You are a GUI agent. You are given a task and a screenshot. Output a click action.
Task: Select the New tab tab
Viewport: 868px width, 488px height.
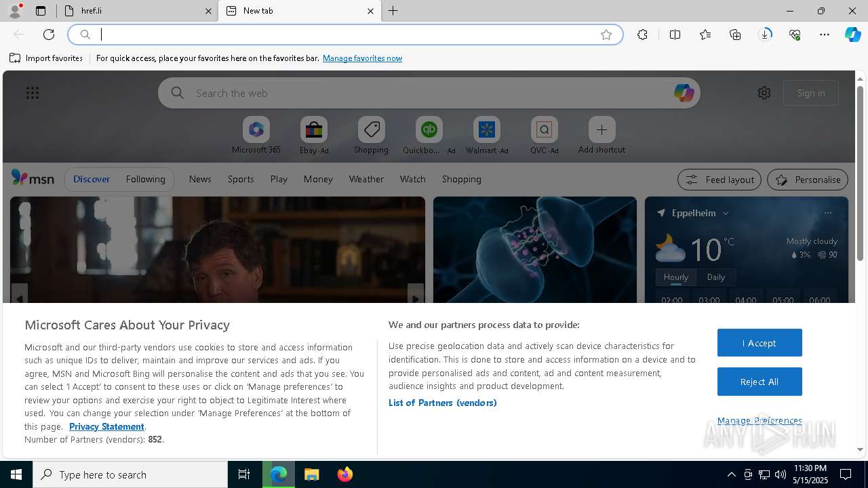[x=299, y=11]
